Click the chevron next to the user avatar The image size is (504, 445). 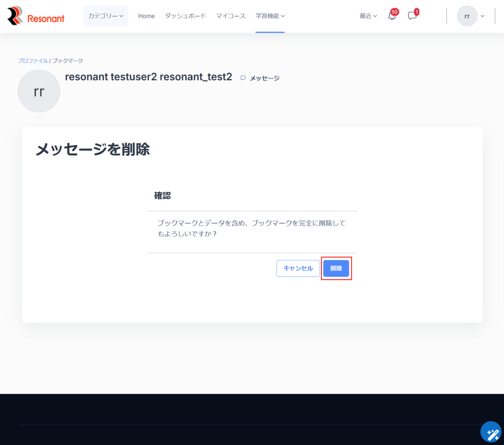click(x=482, y=16)
